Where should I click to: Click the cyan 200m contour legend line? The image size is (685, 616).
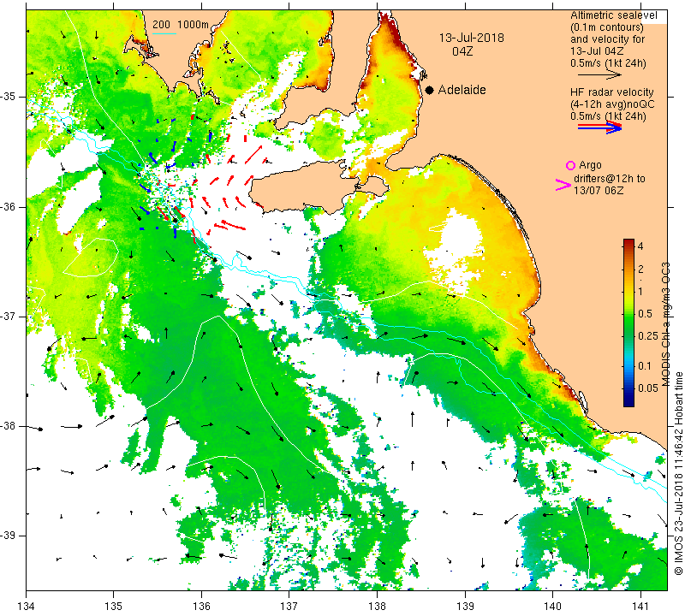click(x=164, y=33)
